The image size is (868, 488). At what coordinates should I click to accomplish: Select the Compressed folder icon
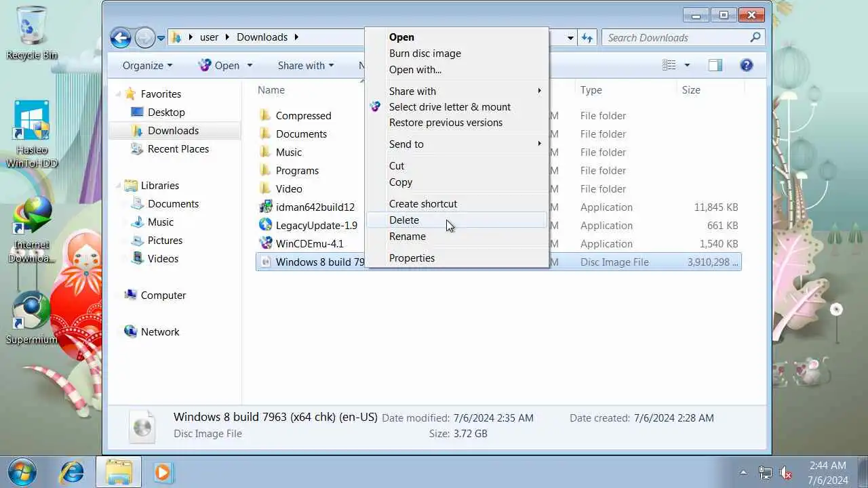tap(265, 115)
